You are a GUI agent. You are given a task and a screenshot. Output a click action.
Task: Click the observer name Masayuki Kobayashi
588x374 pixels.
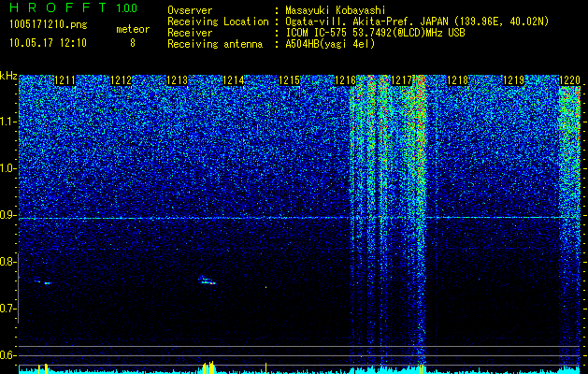[x=336, y=10]
